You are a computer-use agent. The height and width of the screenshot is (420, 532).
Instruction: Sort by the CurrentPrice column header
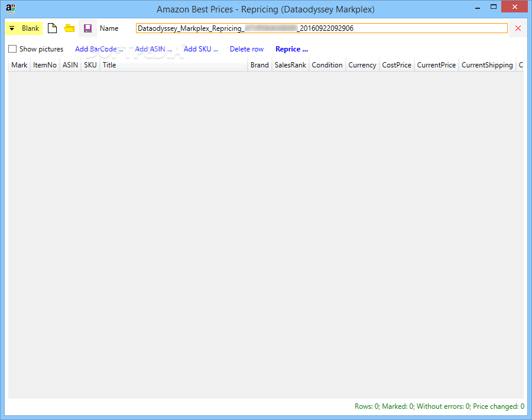coord(436,65)
